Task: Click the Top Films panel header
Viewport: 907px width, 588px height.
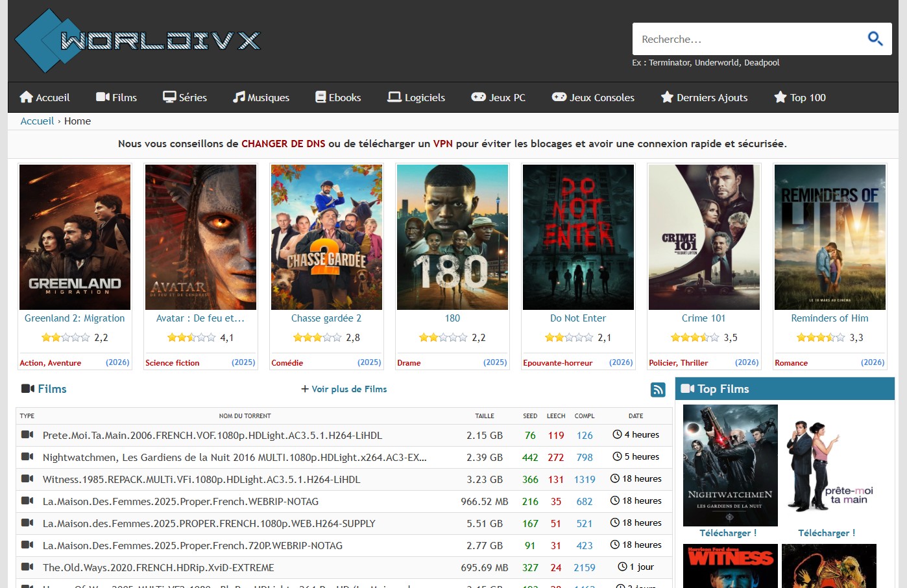Action: click(x=785, y=389)
